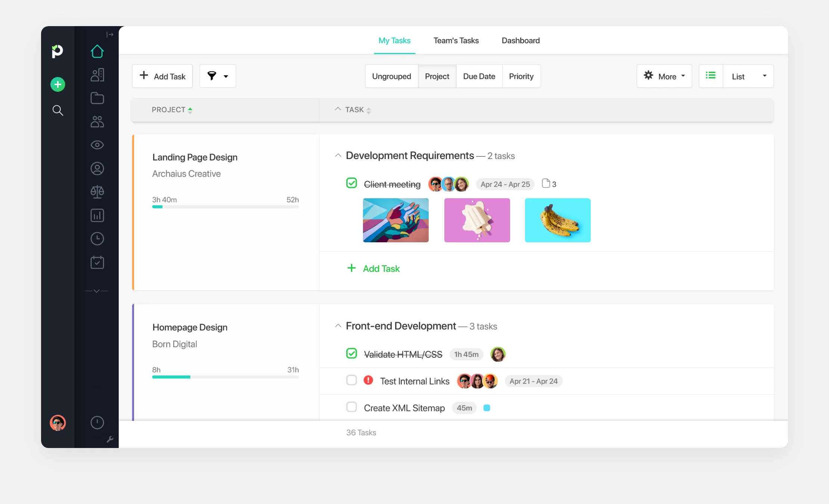Viewport: 829px width, 504px height.
Task: Click the Apr 21 - Apr 24 date badge
Action: (x=534, y=381)
